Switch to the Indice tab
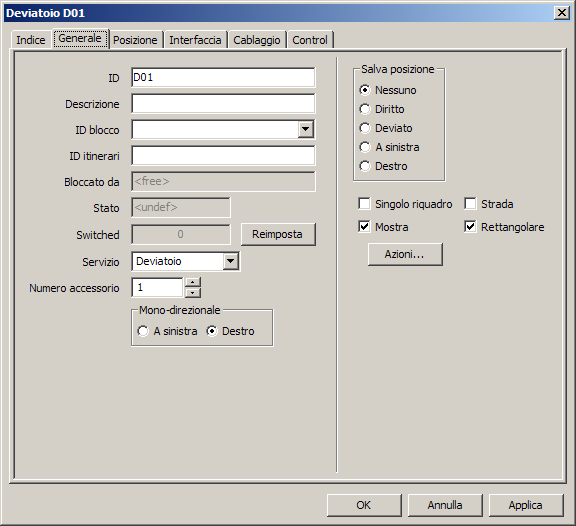Screen dimensions: 576x526 pos(31,40)
